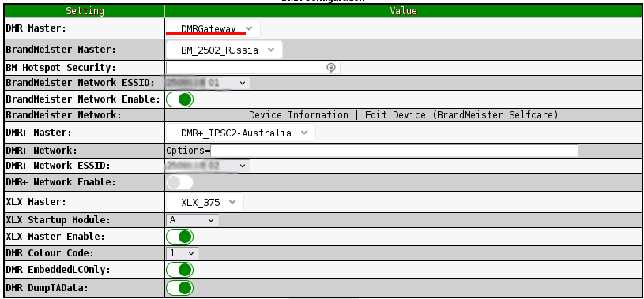Toggle the XLX Master Enable switch
The height and width of the screenshot is (299, 644).
click(179, 237)
